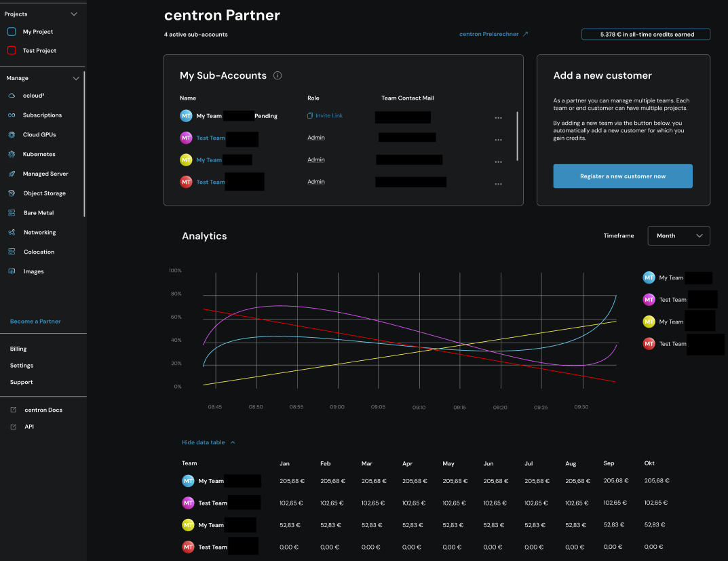Select Networking in the Manage menu
The image size is (728, 561).
pyautogui.click(x=39, y=233)
